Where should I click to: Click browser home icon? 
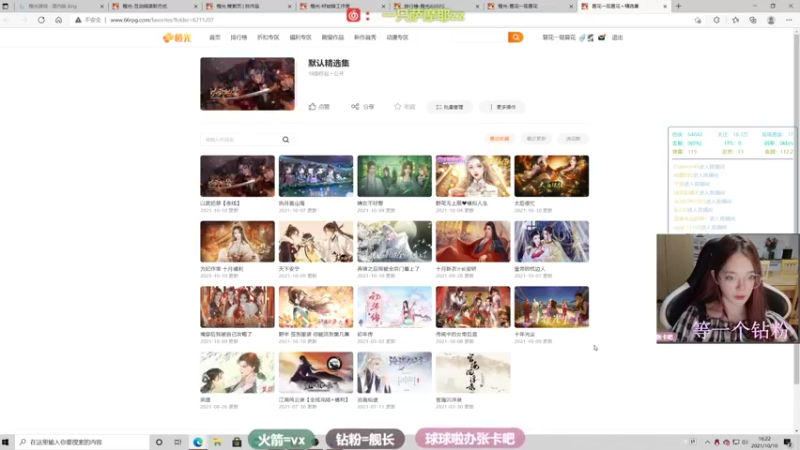click(59, 20)
